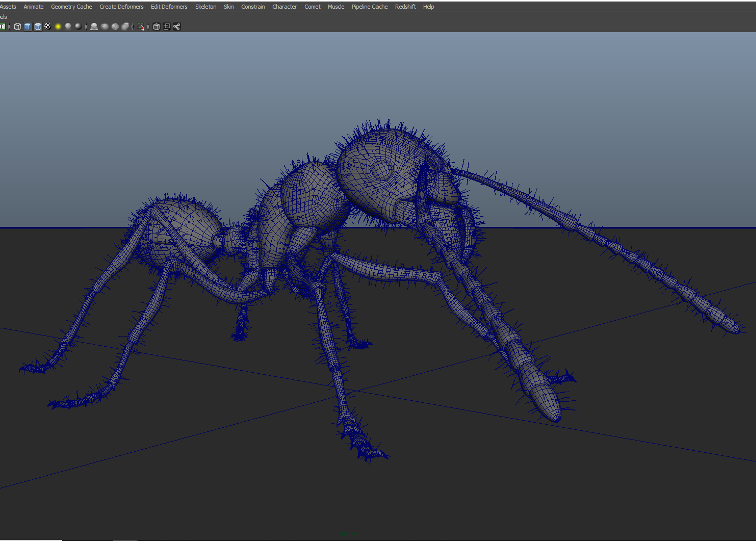Toggle X-ray cube icon in viewport toolbar
Screen dimensions: 756x541
(x=156, y=27)
